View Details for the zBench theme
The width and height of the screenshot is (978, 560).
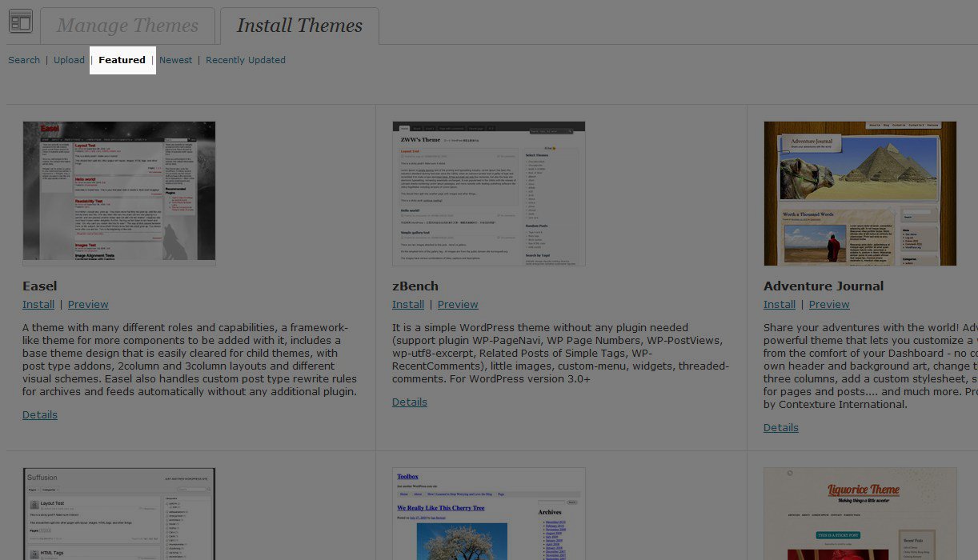pos(410,402)
